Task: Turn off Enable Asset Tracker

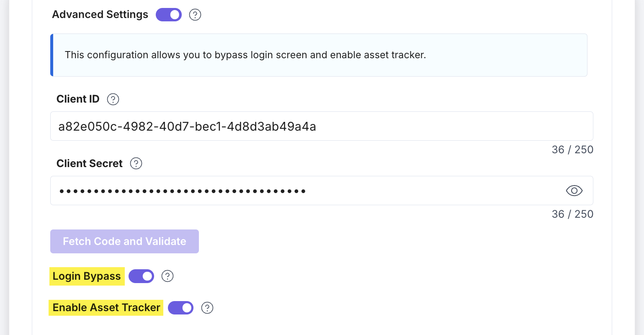Action: [180, 308]
